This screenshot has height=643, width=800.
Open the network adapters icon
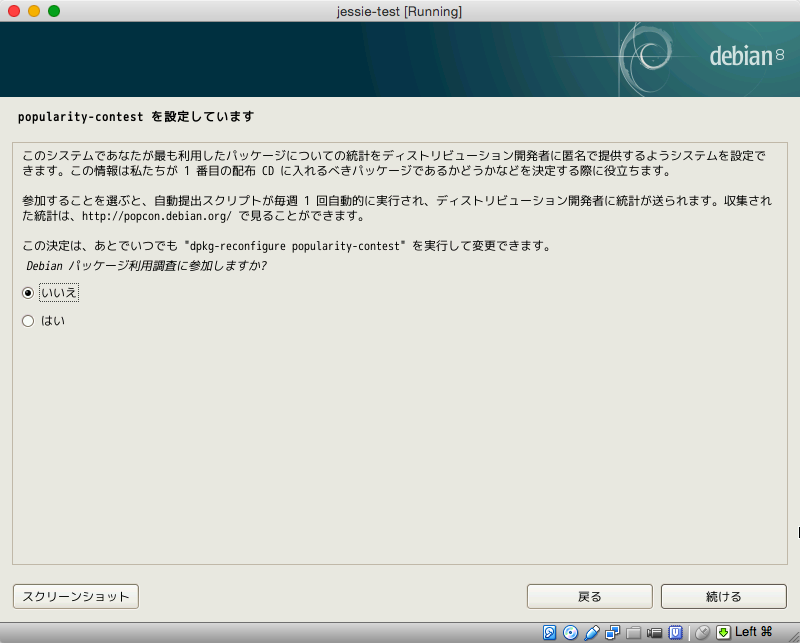point(612,632)
